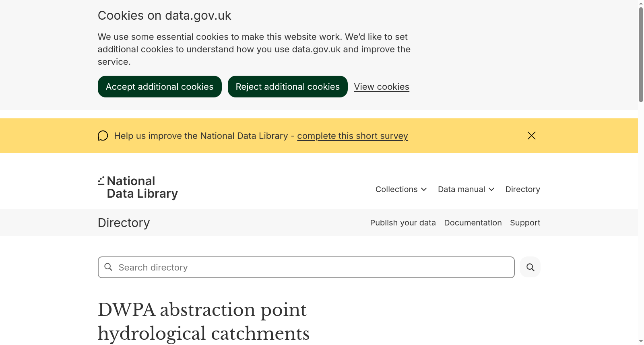Click the Directory heading in the sub-header
This screenshot has height=345, width=644.
coord(124,223)
